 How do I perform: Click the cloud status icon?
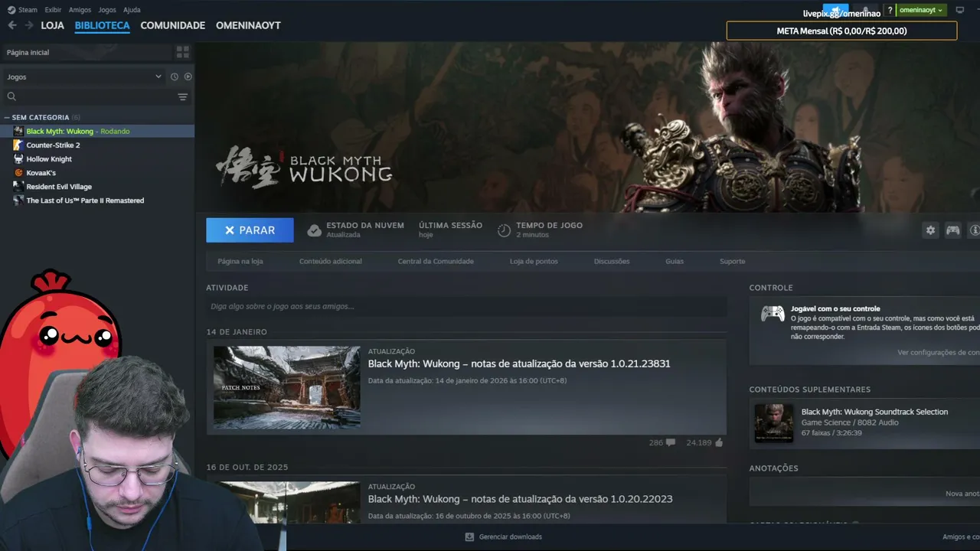pyautogui.click(x=314, y=230)
